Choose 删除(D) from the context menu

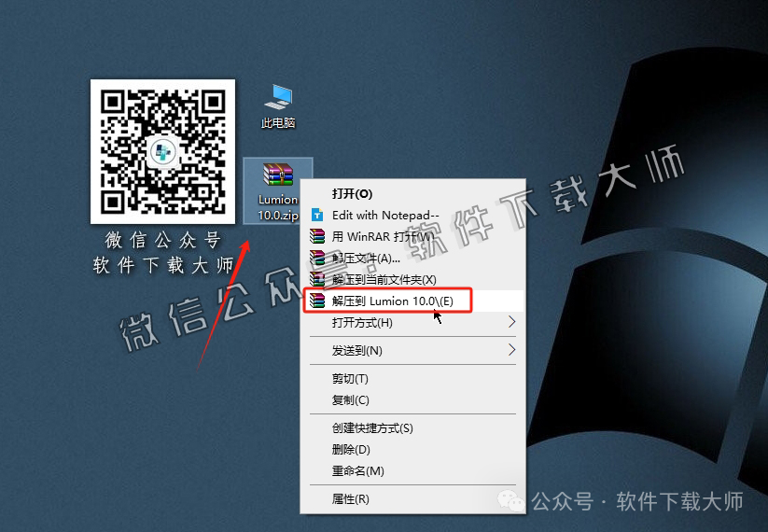coord(412,449)
